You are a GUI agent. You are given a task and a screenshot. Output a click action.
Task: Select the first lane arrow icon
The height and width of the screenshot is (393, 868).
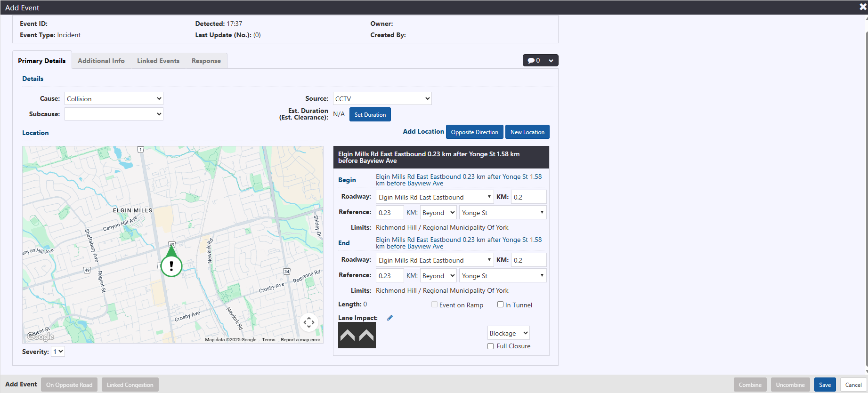click(348, 335)
